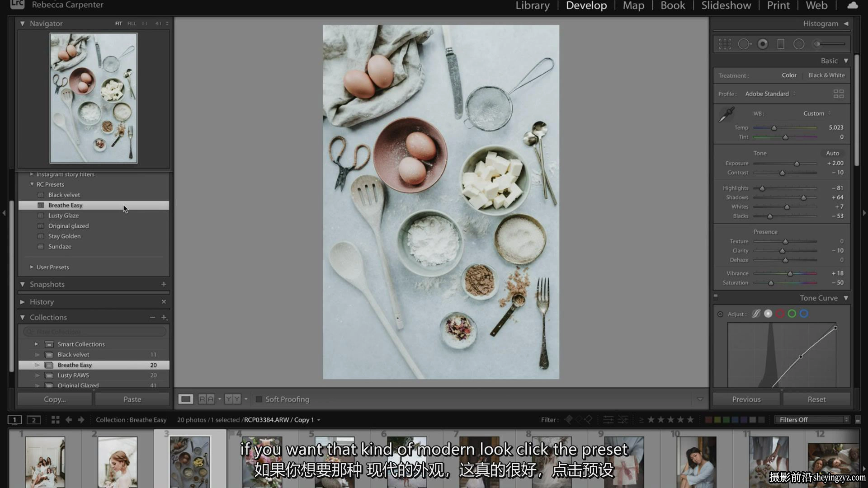Filter by red color label swatch
The height and width of the screenshot is (488, 868).
point(708,420)
